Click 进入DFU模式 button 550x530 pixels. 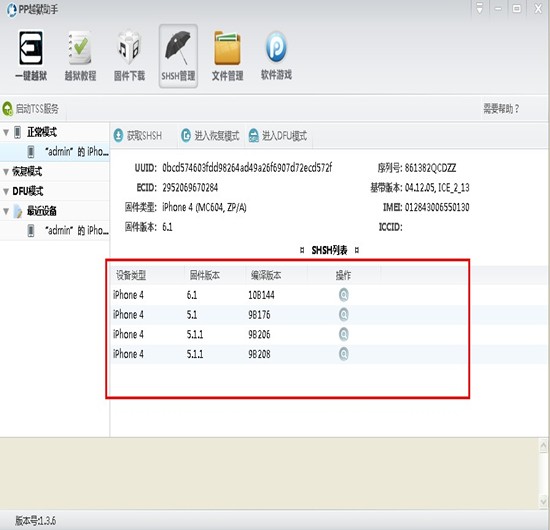278,135
